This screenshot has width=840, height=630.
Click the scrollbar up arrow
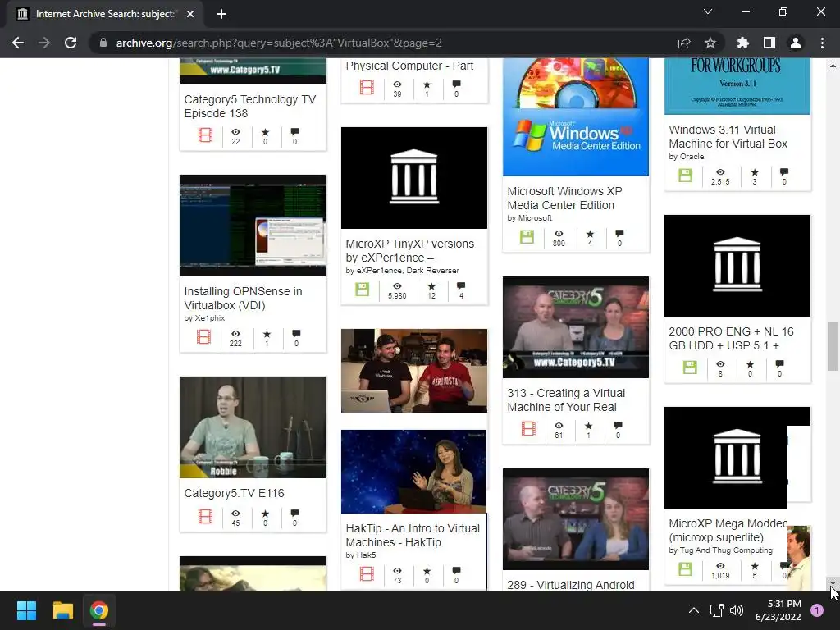coord(833,66)
